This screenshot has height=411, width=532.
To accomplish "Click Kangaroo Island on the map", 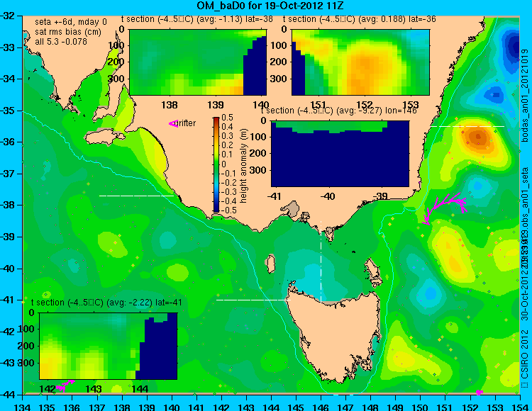I will pos(104,137).
